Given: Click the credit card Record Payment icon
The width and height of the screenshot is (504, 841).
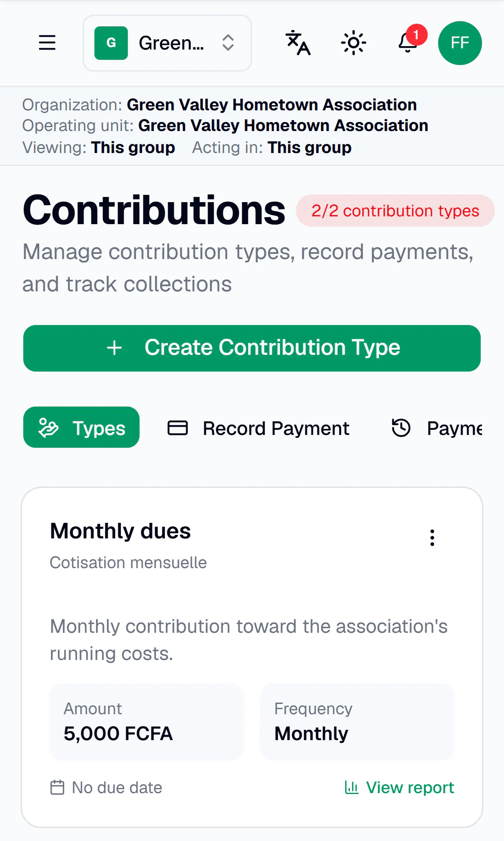Looking at the screenshot, I should point(177,428).
